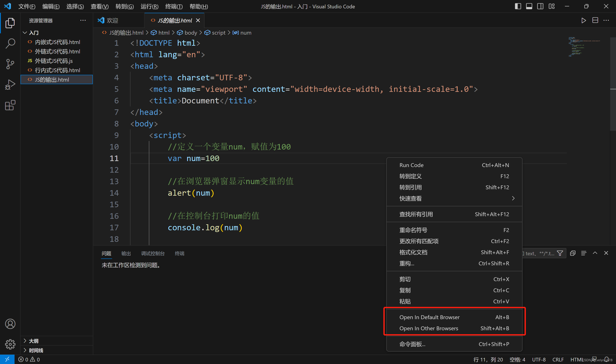Toggle secondary sidebar layout icon
The width and height of the screenshot is (616, 364).
(x=540, y=6)
